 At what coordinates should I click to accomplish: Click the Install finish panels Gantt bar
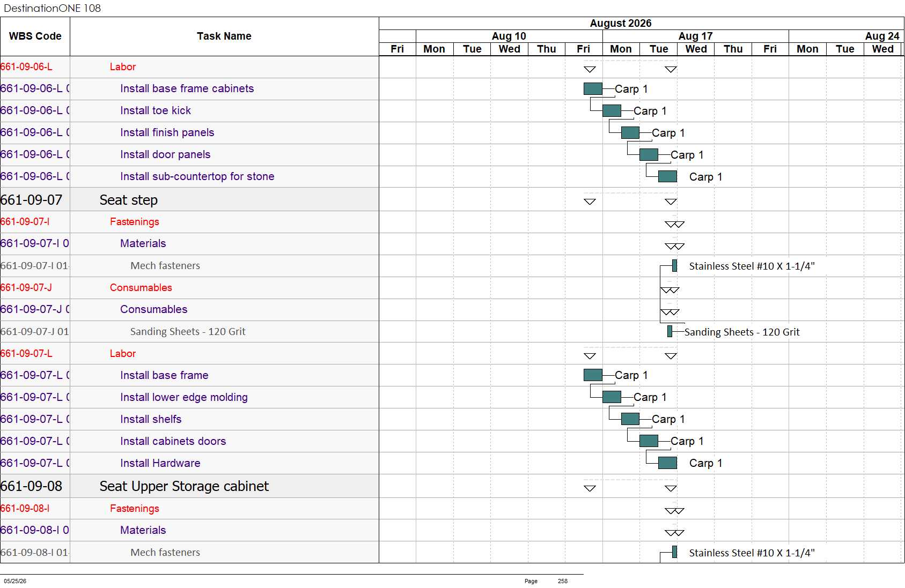pos(630,133)
